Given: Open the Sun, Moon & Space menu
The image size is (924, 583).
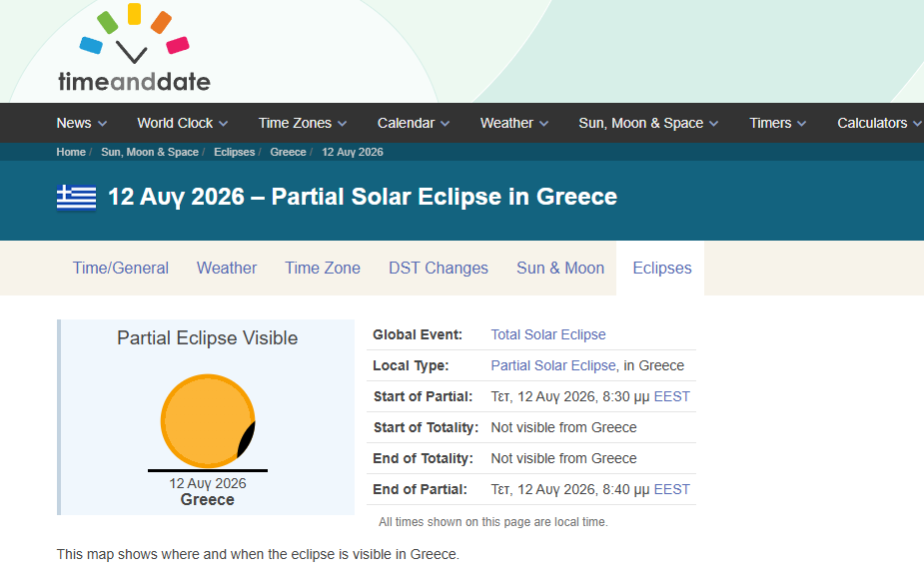Looking at the screenshot, I should click(x=640, y=123).
